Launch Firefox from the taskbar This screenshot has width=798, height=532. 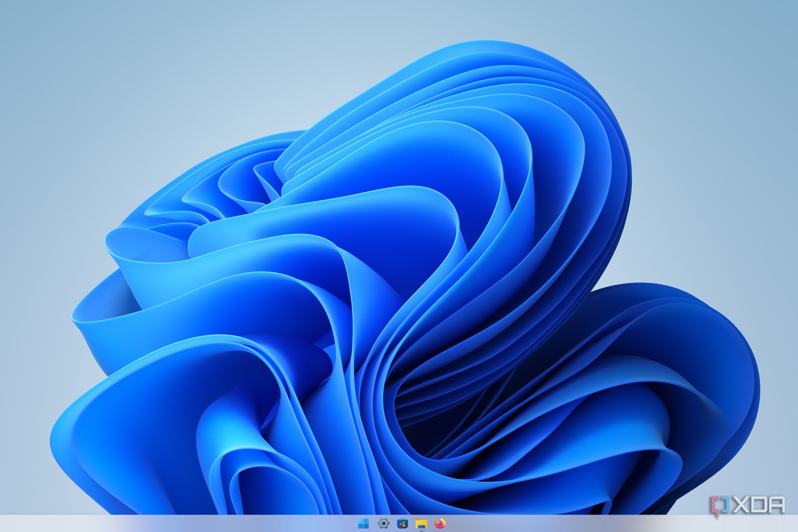[x=440, y=524]
